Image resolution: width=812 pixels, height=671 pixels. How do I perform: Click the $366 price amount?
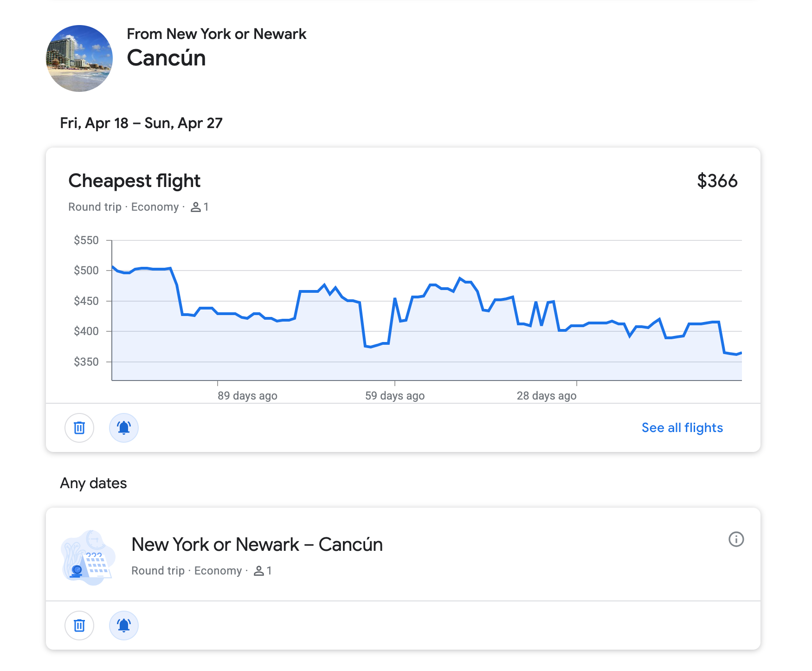[718, 181]
